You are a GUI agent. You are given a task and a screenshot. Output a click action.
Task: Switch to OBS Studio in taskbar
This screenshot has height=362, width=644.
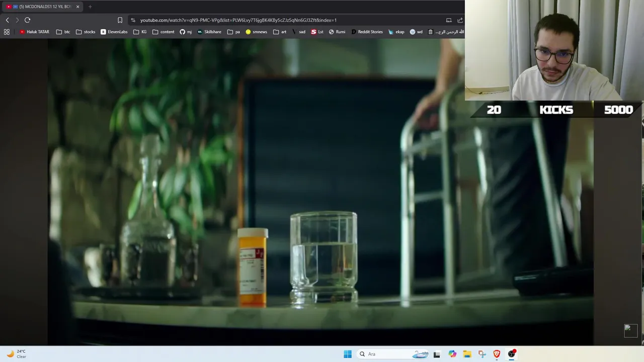click(512, 354)
